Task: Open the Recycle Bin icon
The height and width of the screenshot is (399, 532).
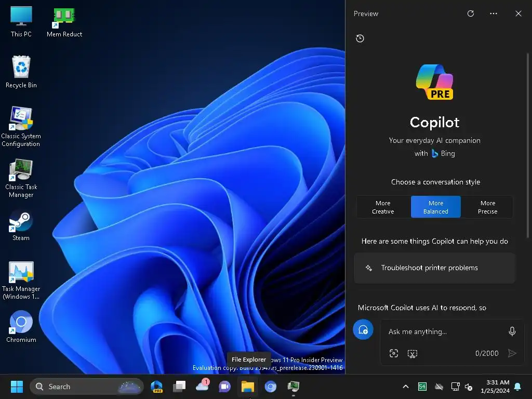Action: pyautogui.click(x=21, y=72)
